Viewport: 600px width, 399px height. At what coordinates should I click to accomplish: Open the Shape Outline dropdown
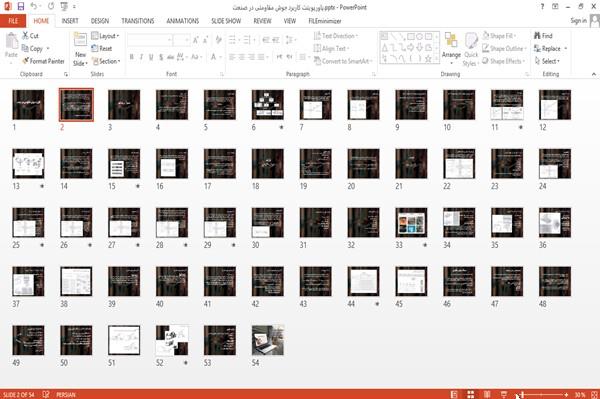click(504, 48)
